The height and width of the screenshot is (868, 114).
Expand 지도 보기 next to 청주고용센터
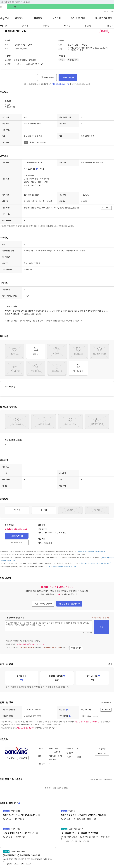106,710
